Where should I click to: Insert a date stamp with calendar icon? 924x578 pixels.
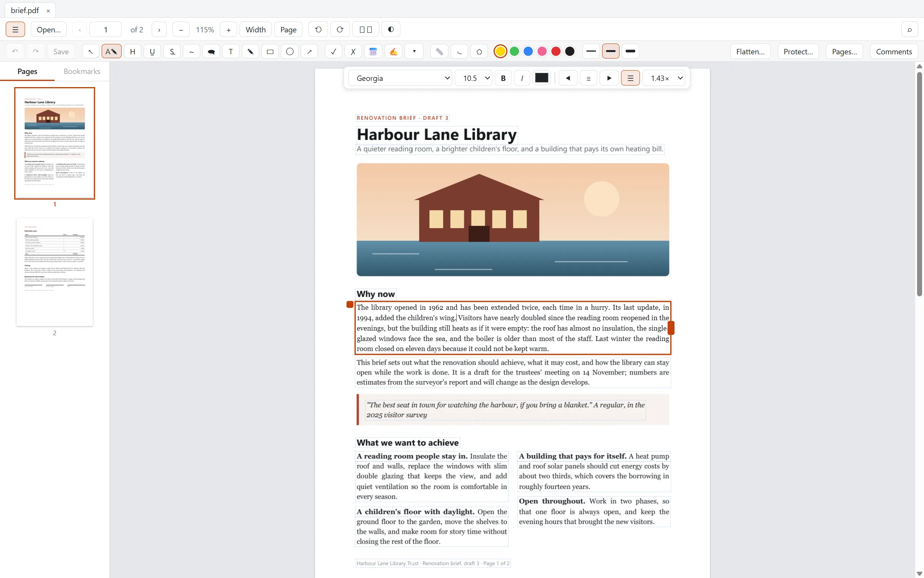pos(373,52)
